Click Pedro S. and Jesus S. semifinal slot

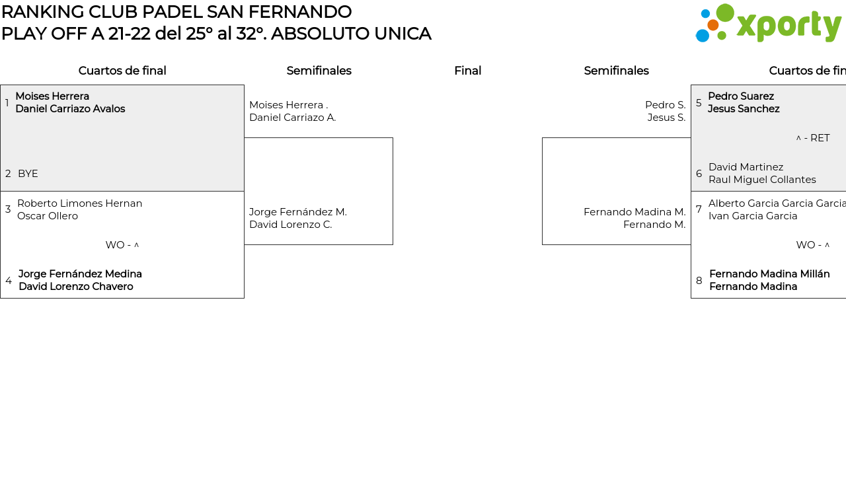pyautogui.click(x=665, y=111)
